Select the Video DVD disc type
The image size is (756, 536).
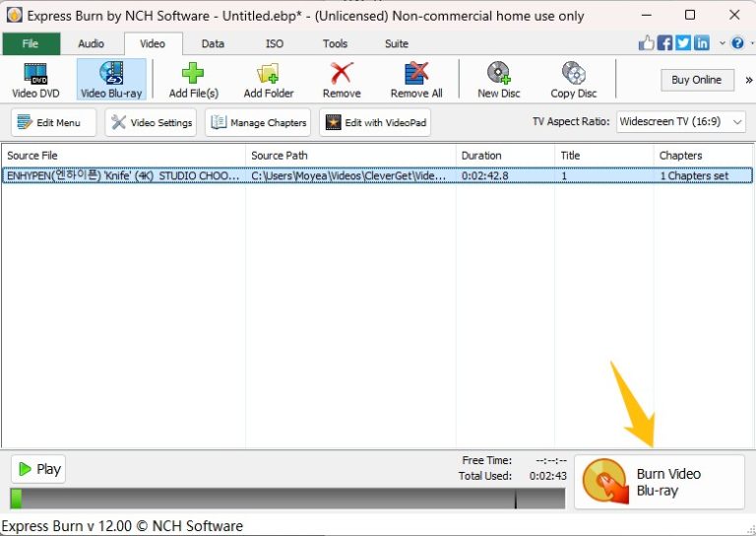coord(35,80)
